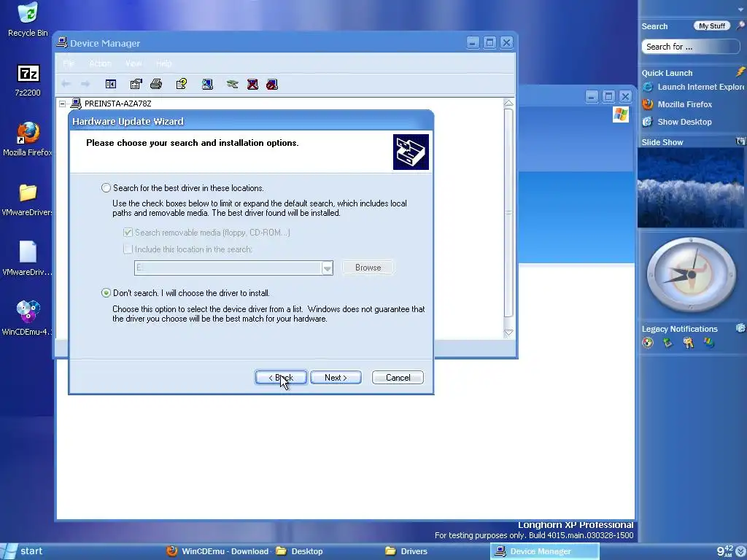Viewport: 747px width, 560px height.
Task: Open the Properties toolbar icon in Device Manager
Action: coord(136,85)
